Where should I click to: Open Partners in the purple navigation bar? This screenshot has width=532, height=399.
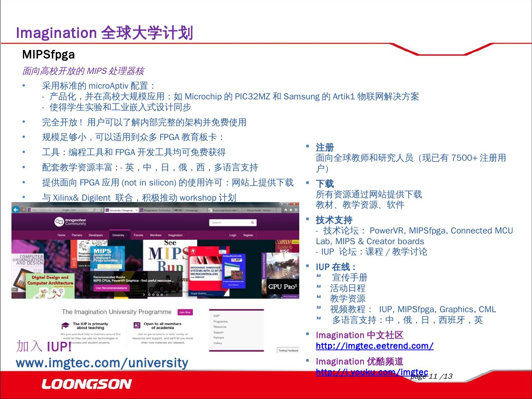pos(77,235)
